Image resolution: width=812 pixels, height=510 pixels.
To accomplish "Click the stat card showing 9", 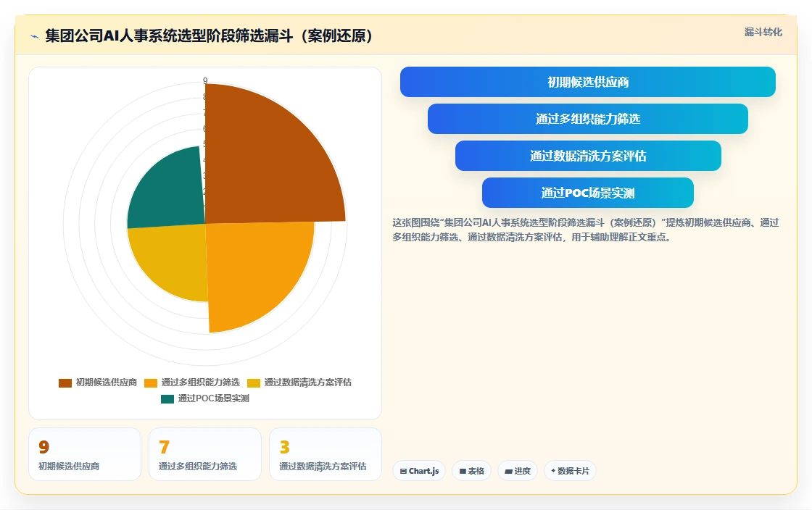I will [85, 454].
